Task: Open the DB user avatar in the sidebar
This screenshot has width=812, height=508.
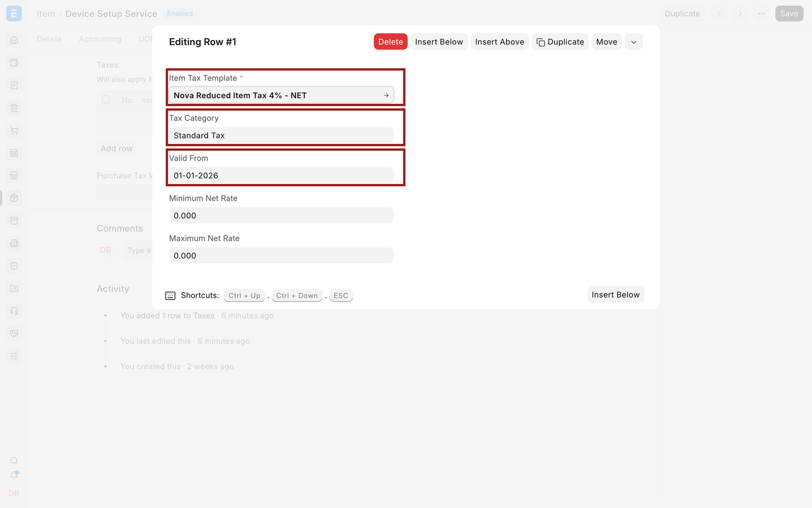Action: tap(14, 493)
